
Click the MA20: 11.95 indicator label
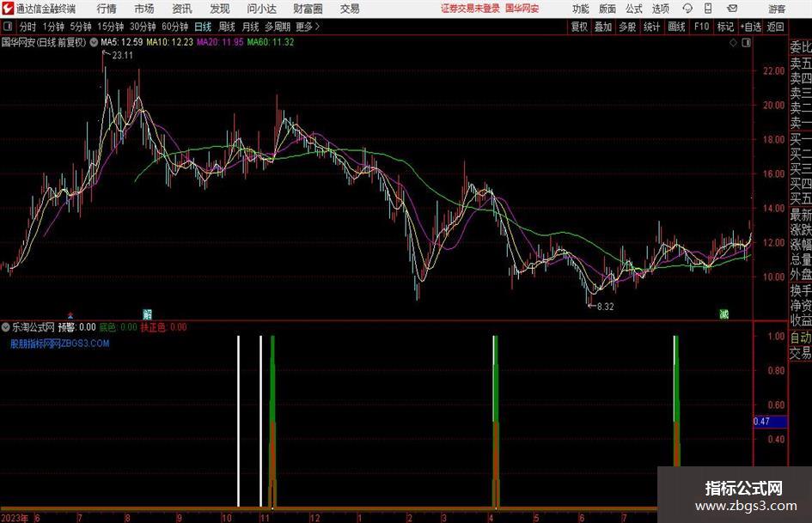click(220, 42)
